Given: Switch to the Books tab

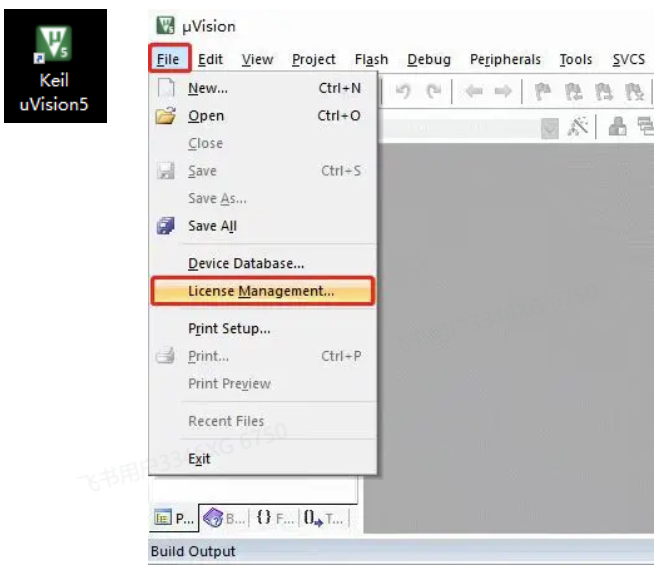Looking at the screenshot, I should tap(224, 518).
